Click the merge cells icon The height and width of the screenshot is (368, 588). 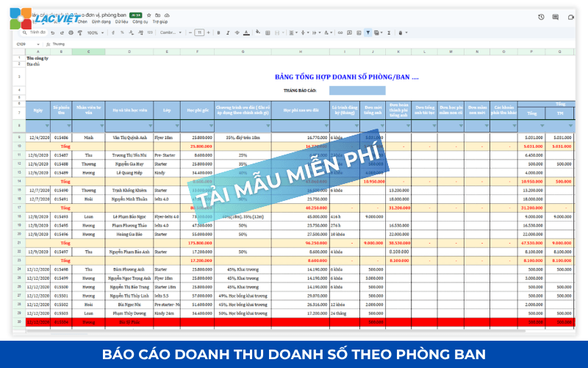277,32
